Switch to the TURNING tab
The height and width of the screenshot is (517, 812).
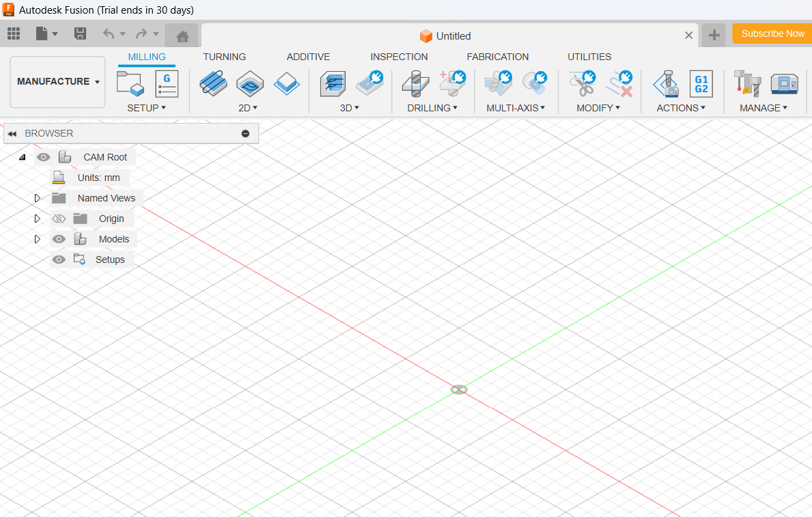click(x=224, y=57)
